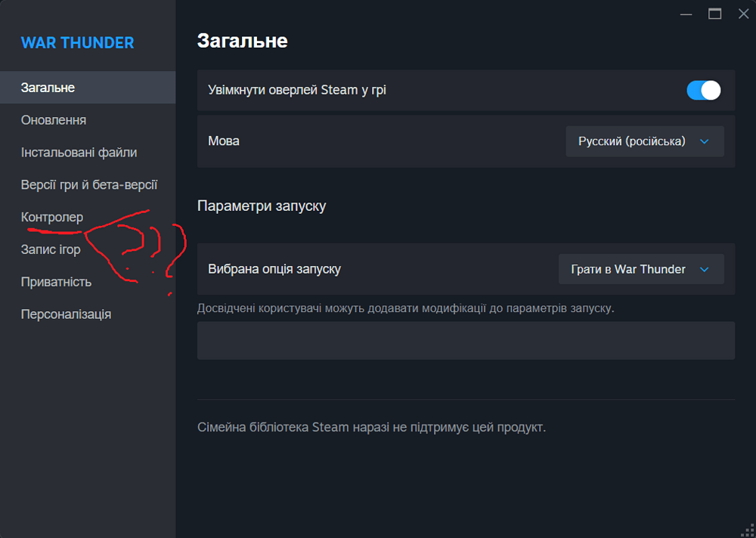Switch to the Контролер section
This screenshot has height=538, width=756.
pyautogui.click(x=88, y=218)
